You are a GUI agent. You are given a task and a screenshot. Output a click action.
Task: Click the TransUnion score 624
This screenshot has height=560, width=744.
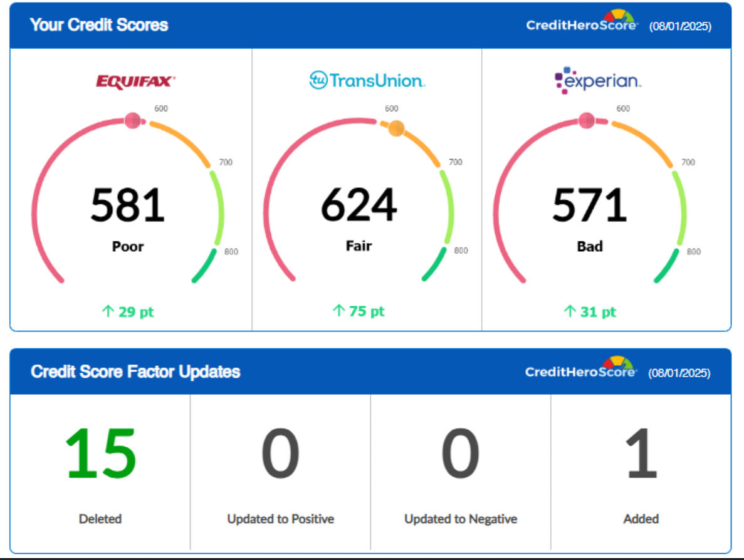(359, 204)
